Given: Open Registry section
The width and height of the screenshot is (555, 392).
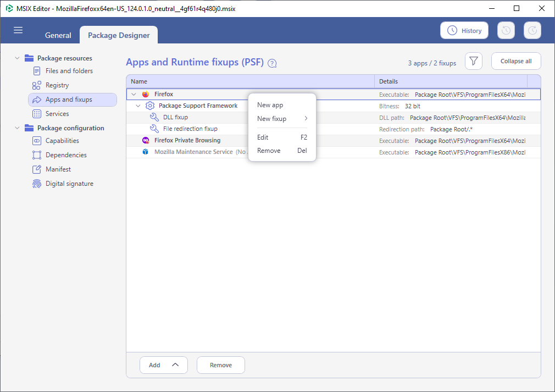Looking at the screenshot, I should tap(72, 85).
